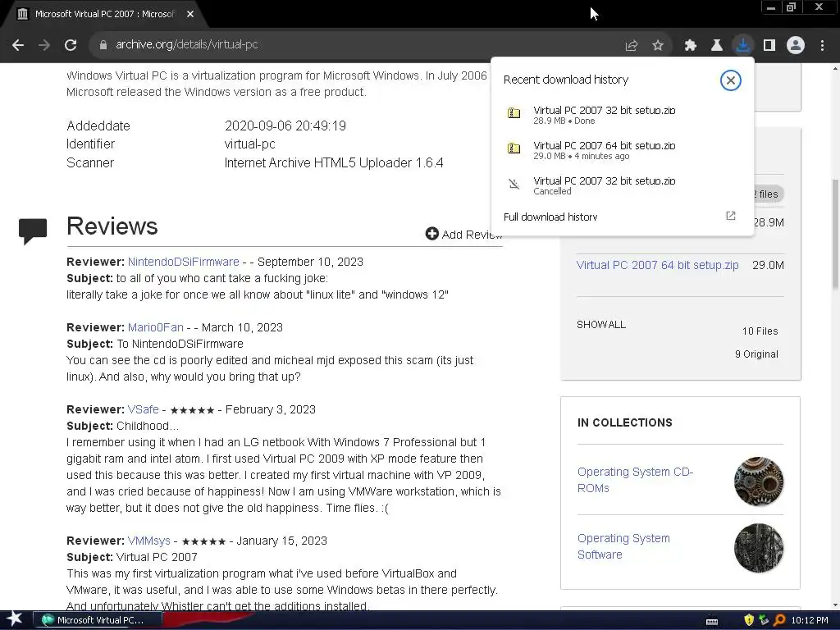Open reviewer VSafe profile

[143, 409]
